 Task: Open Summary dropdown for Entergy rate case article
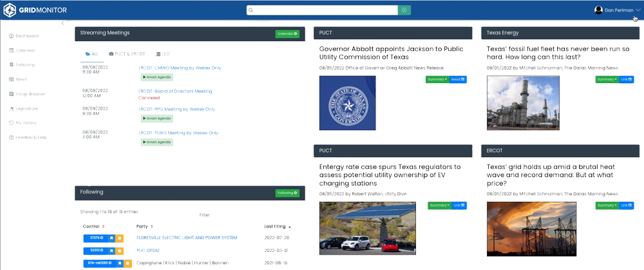click(x=439, y=205)
